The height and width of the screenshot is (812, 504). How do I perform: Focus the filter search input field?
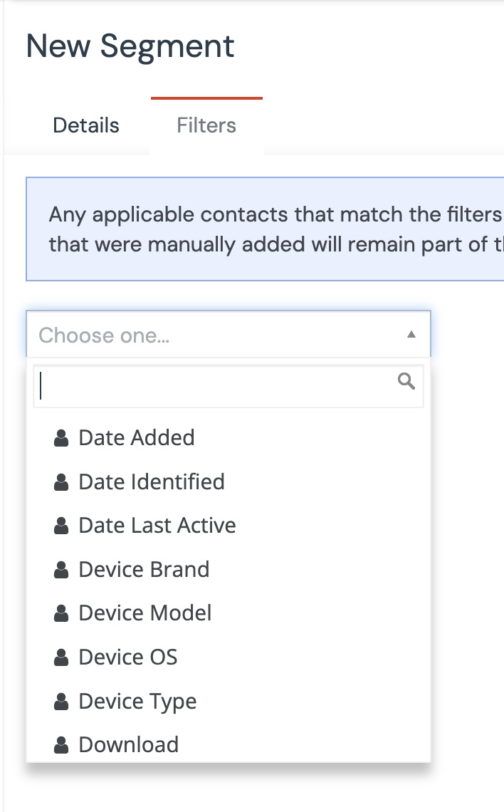pos(214,386)
